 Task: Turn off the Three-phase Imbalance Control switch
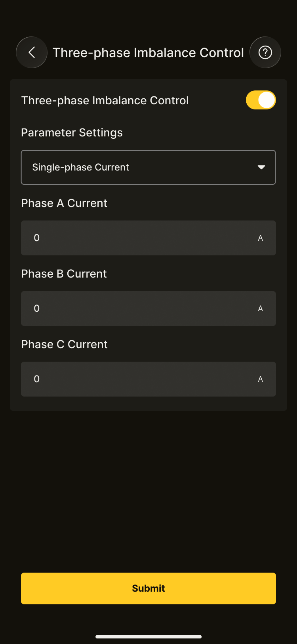tap(261, 100)
